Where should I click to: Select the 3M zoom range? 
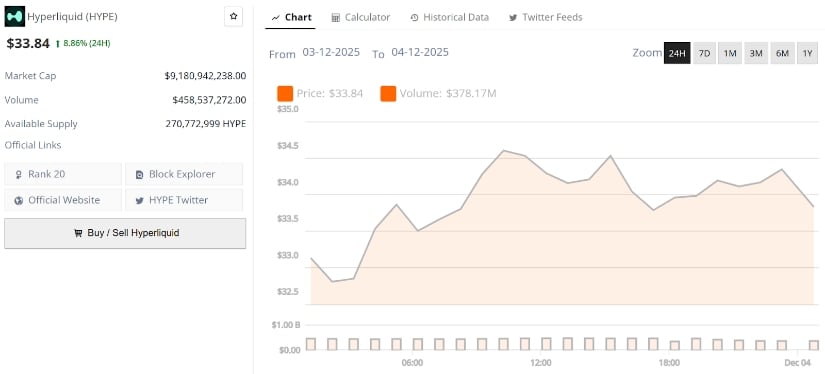756,53
